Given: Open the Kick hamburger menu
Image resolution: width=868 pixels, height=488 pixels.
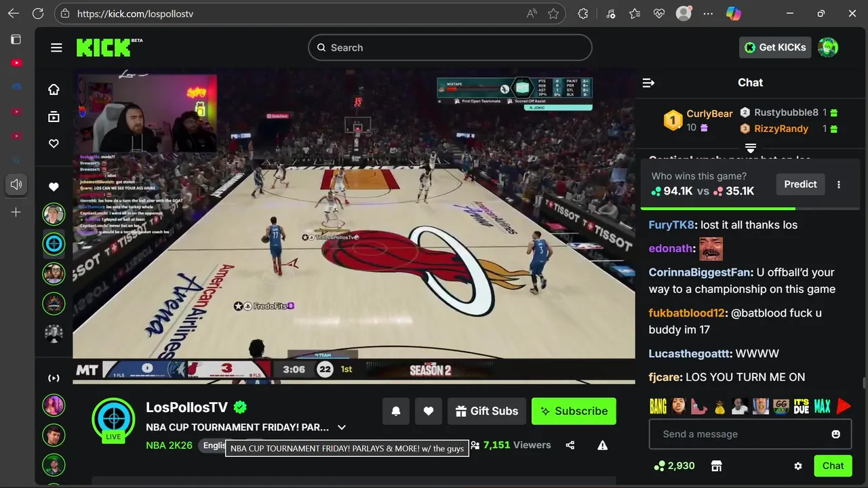Looking at the screenshot, I should [56, 47].
